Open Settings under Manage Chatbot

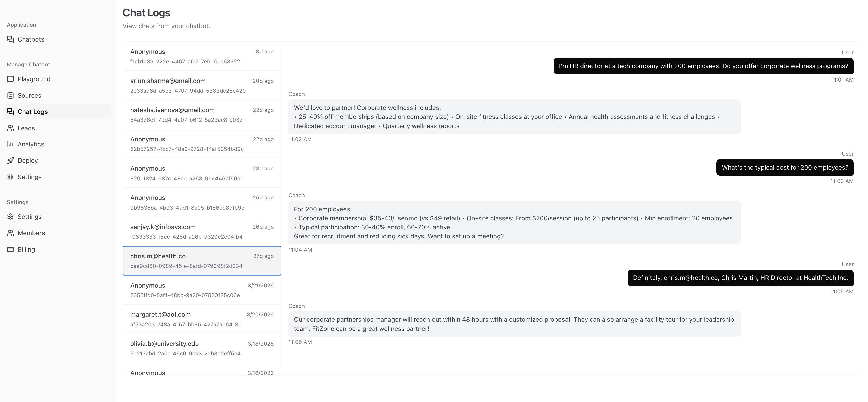point(57,177)
